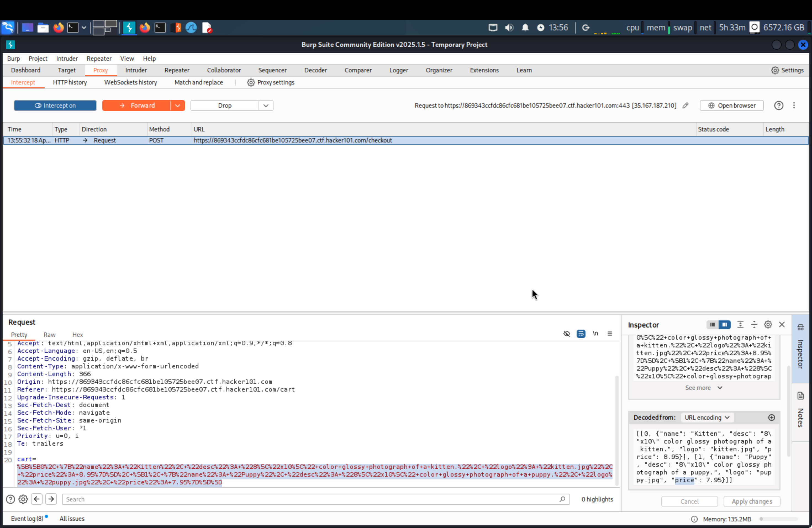This screenshot has width=812, height=528.
Task: Toggle the word wrap icon in Request editor
Action: (581, 334)
